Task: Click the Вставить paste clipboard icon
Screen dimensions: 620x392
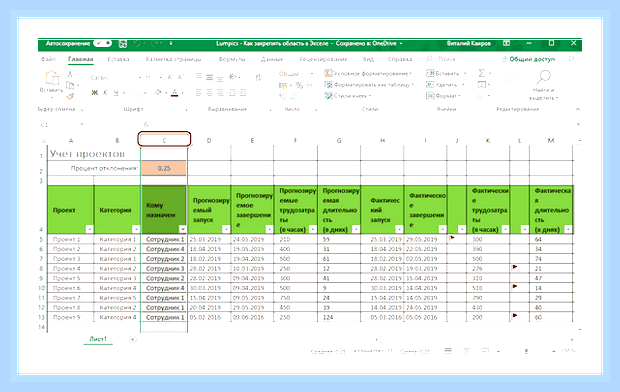Action: [x=52, y=78]
